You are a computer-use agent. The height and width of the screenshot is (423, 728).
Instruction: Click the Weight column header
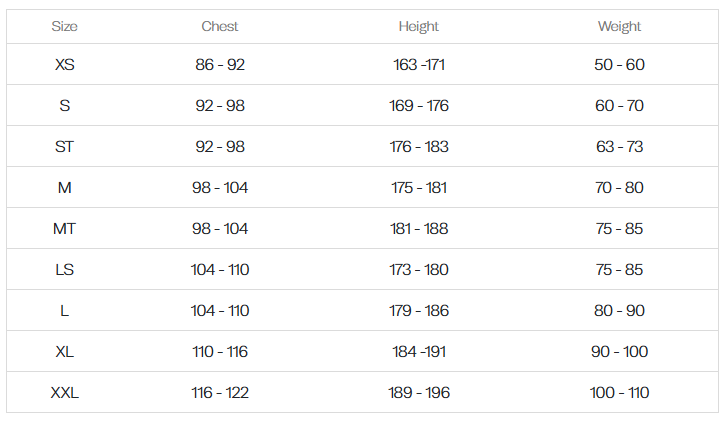pyautogui.click(x=619, y=26)
